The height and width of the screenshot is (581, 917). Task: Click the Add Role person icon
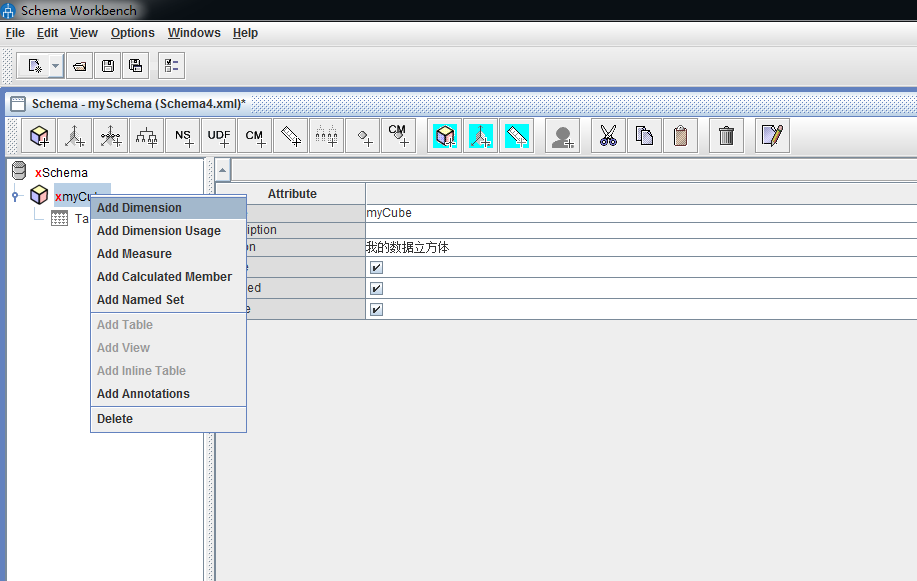(x=563, y=136)
